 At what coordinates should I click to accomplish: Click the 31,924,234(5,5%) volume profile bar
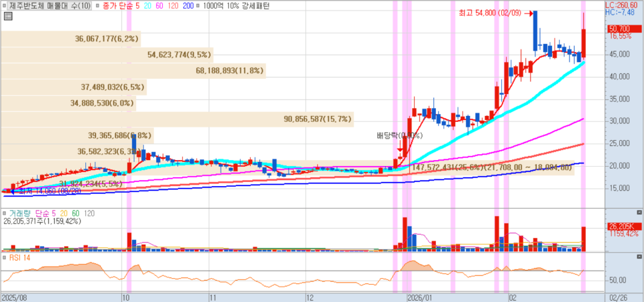[63, 184]
